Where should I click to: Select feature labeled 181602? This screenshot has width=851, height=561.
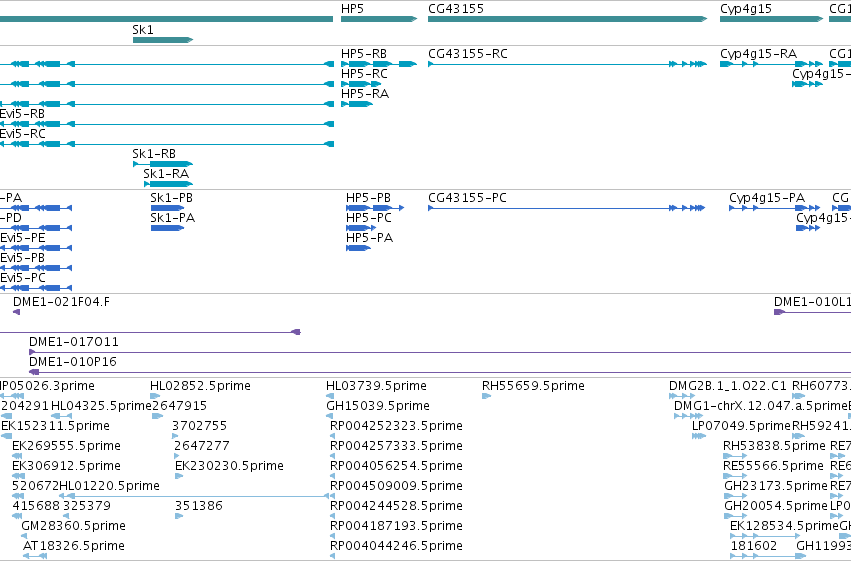tap(754, 547)
